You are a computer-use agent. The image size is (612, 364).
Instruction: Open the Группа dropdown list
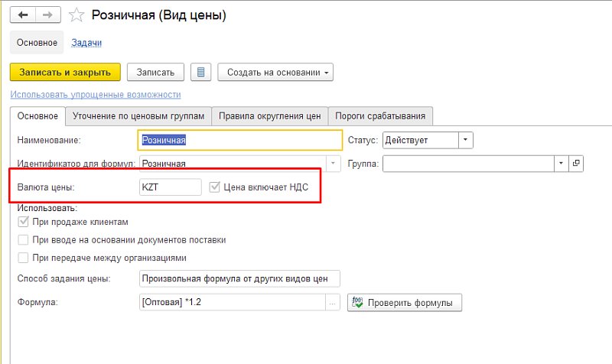562,163
